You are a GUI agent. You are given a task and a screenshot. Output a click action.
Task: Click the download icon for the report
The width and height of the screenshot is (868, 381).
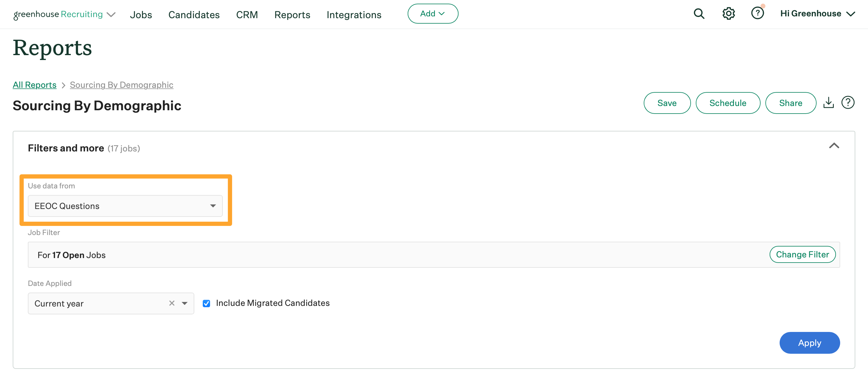[x=829, y=102]
